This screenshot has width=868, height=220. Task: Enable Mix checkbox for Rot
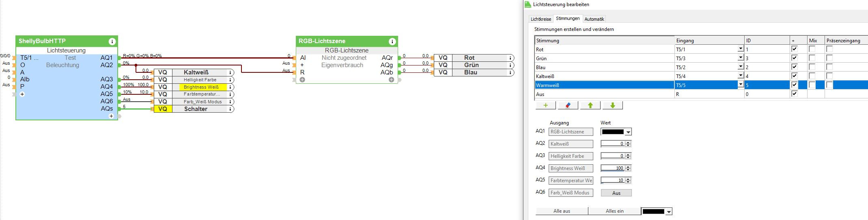[812, 49]
